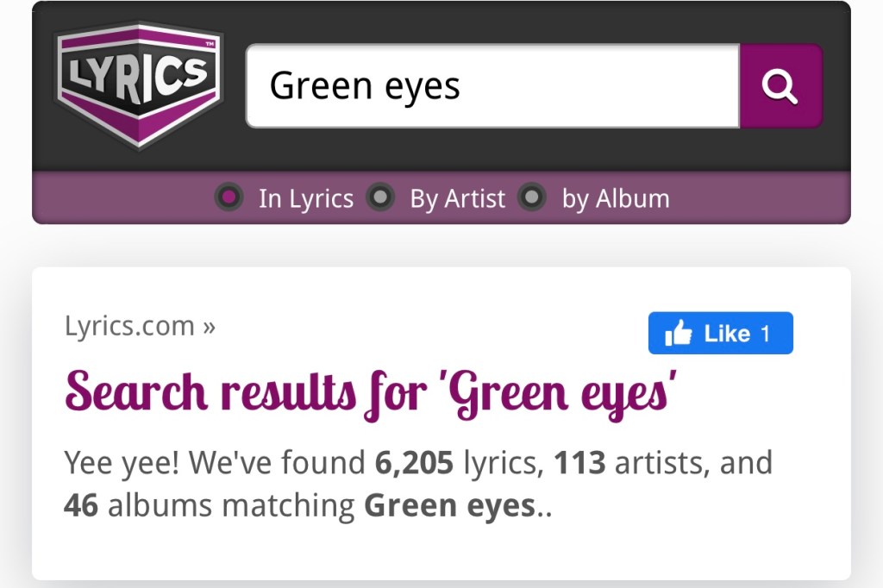Open the Lyrics.com breadcrumb link

pos(129,326)
